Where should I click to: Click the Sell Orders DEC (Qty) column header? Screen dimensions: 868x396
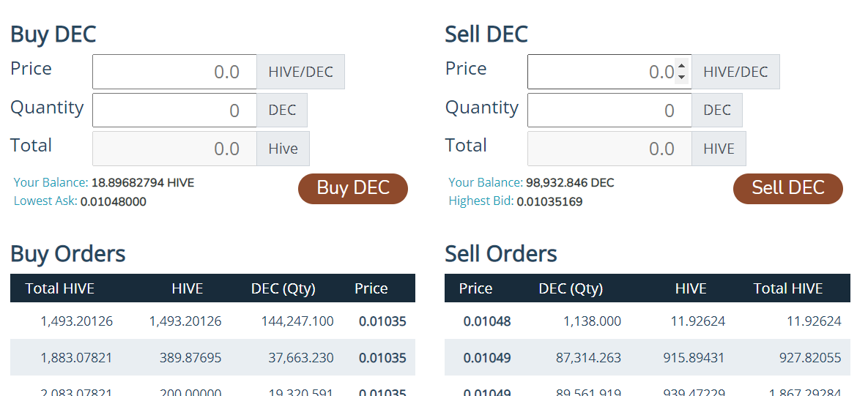571,288
